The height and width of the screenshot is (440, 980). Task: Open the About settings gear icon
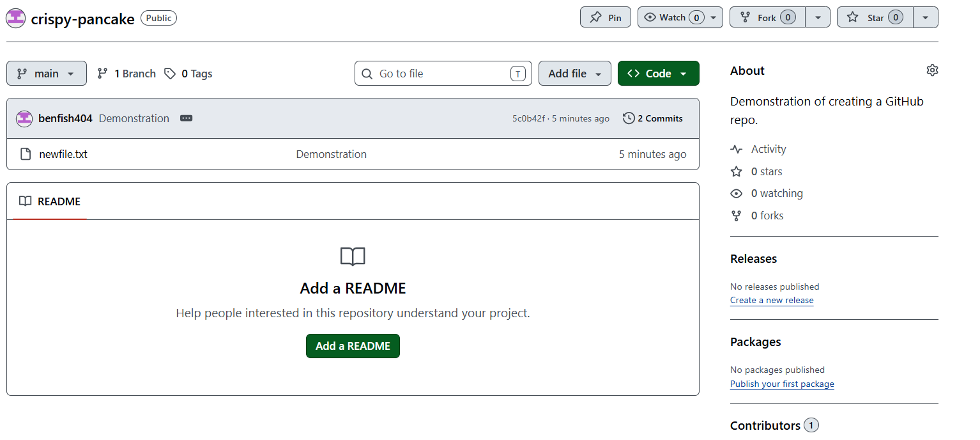click(x=932, y=70)
